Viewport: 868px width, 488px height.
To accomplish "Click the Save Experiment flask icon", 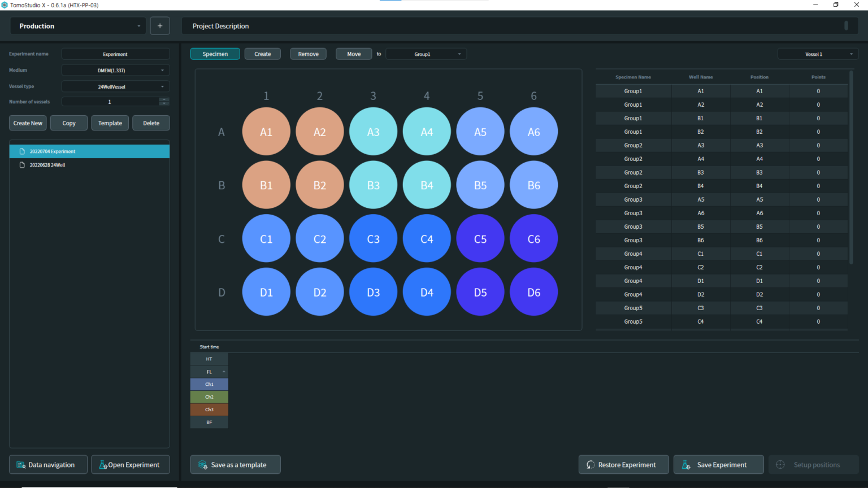I will [x=686, y=465].
